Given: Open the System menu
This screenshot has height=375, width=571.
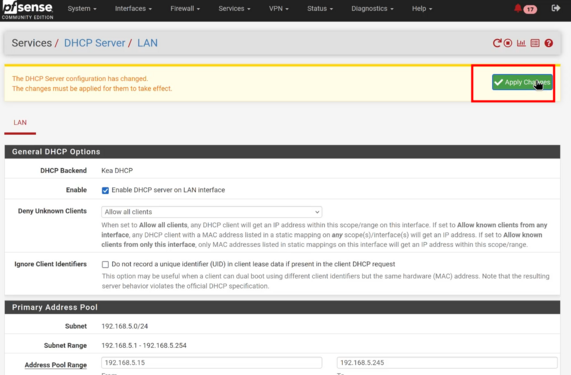Looking at the screenshot, I should pyautogui.click(x=82, y=9).
